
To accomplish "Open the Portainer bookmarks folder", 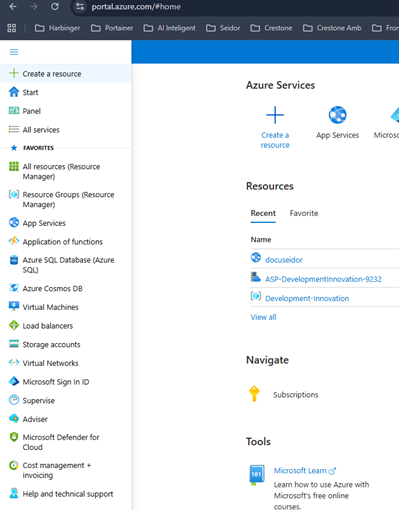I will click(x=112, y=28).
